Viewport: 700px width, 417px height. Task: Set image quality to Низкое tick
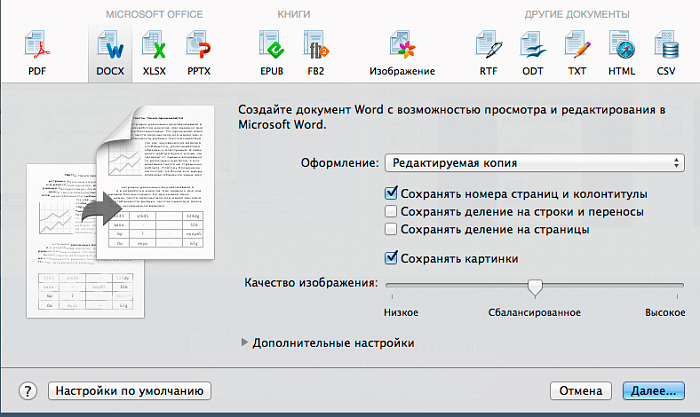392,296
